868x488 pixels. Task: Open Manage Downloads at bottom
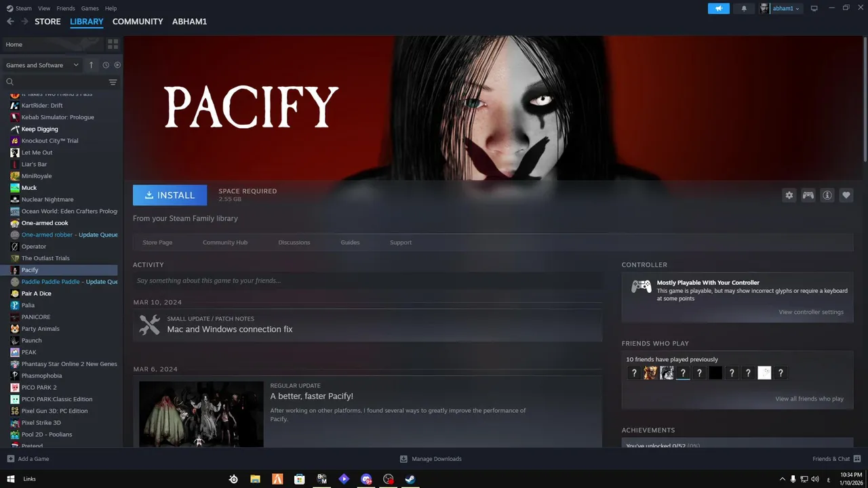click(431, 459)
